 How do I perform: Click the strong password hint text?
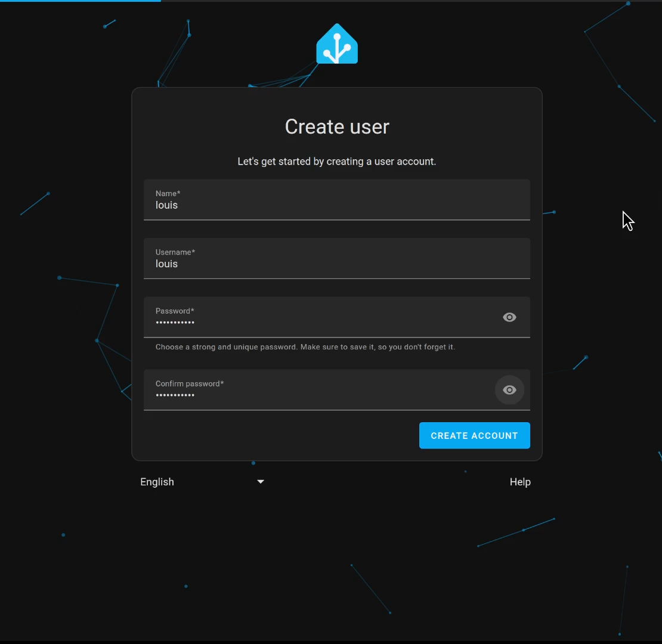click(305, 347)
